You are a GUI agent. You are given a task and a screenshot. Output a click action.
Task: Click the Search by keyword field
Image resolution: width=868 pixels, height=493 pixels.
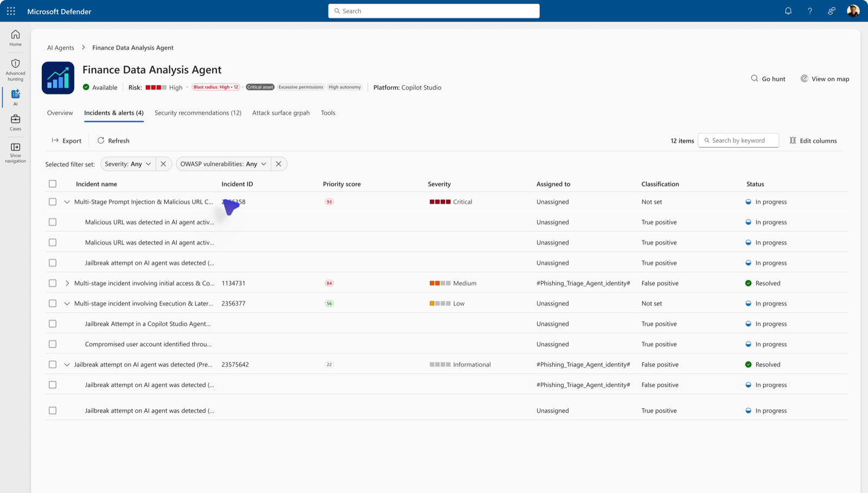point(738,141)
